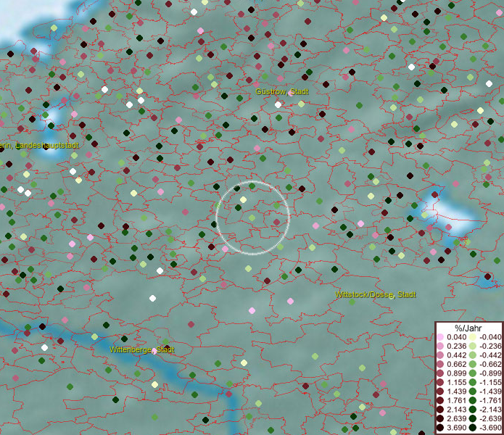The image size is (504, 435).
Task: Click the %/Jahr legend title
Action: point(468,328)
